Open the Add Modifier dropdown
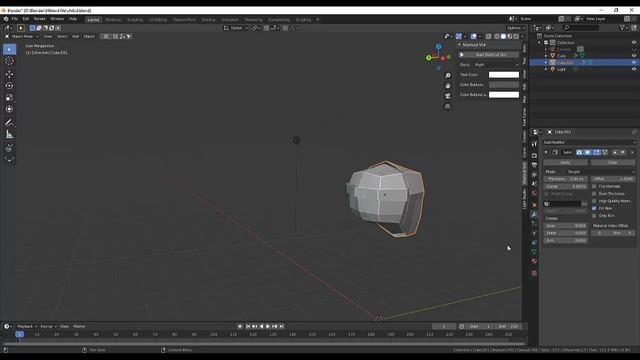 [x=589, y=142]
